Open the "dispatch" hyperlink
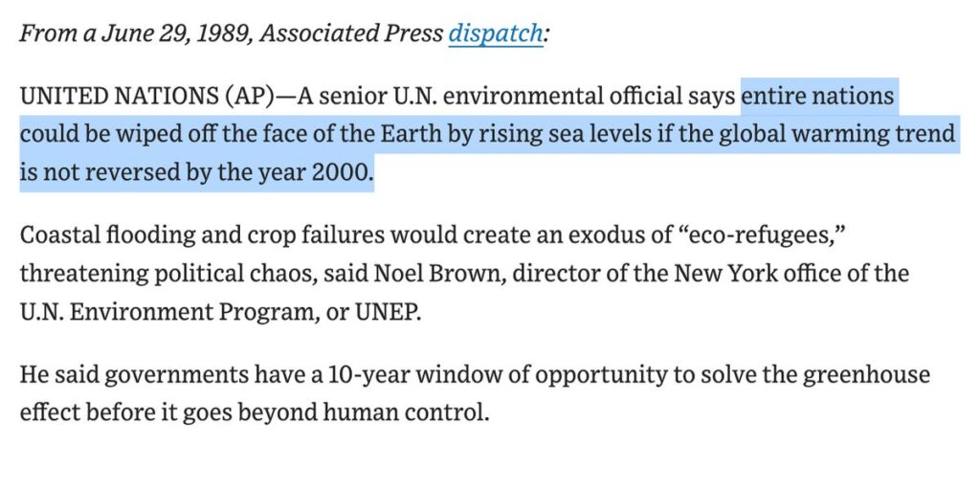This screenshot has height=490, width=980. tap(496, 34)
